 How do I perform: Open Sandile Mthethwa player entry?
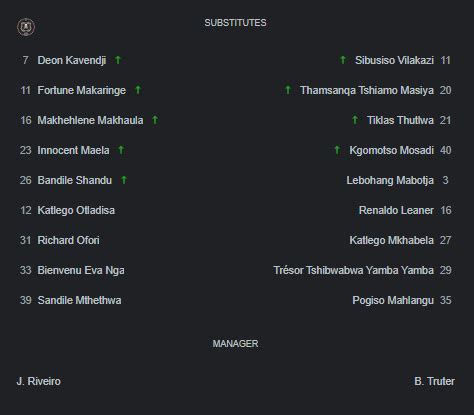[79, 300]
